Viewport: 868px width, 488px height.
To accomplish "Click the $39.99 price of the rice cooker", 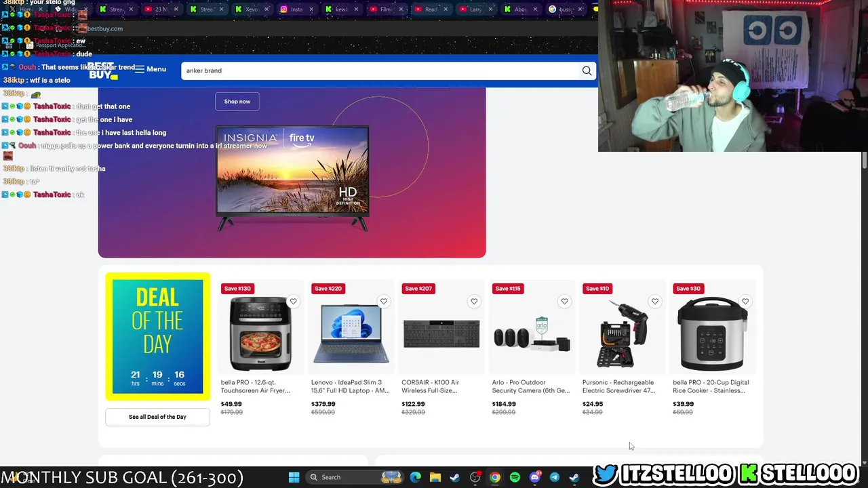I will click(684, 404).
